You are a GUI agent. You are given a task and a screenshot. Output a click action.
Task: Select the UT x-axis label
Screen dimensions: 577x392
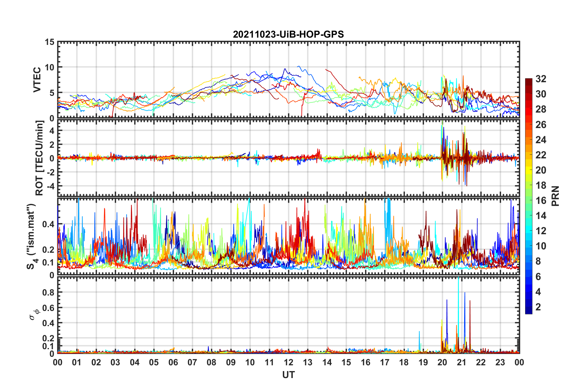point(288,375)
